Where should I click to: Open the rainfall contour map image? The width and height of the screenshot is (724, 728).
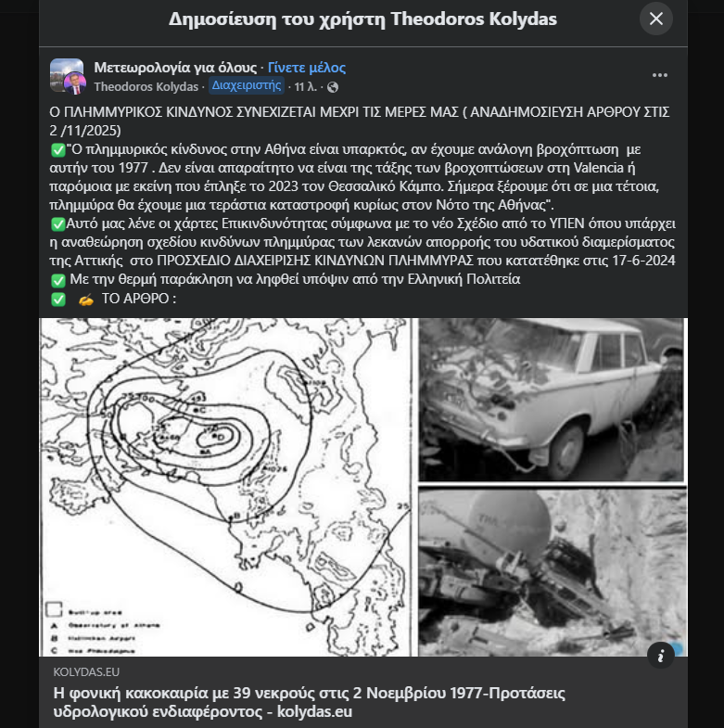[225, 487]
